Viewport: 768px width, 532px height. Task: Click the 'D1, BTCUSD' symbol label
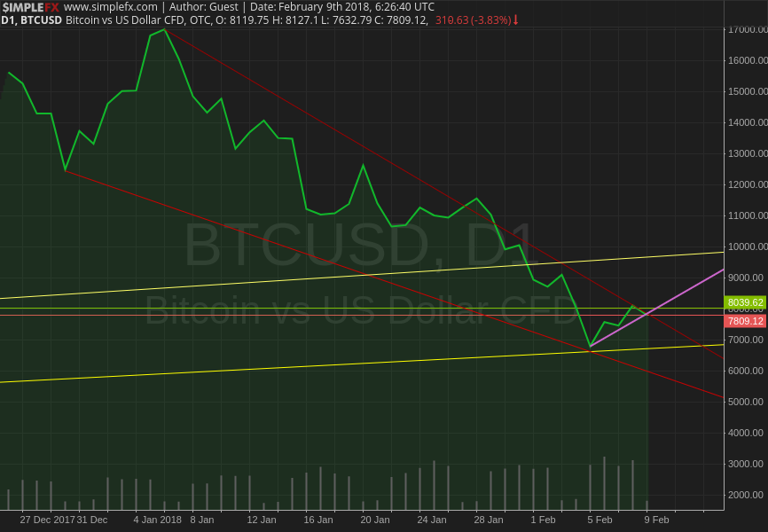pyautogui.click(x=31, y=20)
